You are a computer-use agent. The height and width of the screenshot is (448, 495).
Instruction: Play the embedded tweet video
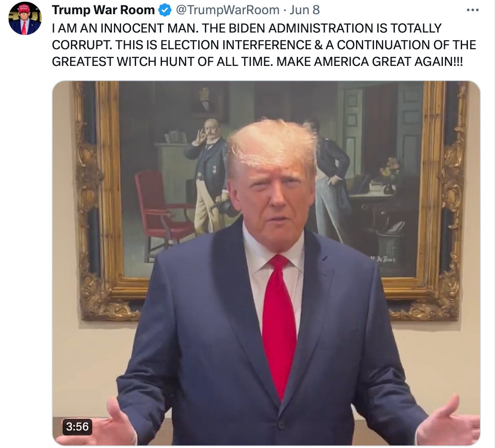pos(266,263)
